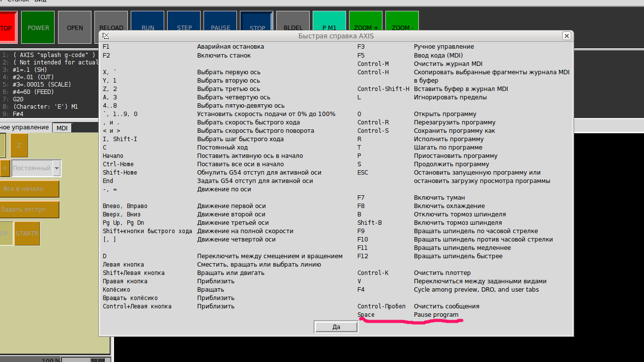Click the Все в начало button
This screenshot has width=644, height=362.
coord(29,189)
